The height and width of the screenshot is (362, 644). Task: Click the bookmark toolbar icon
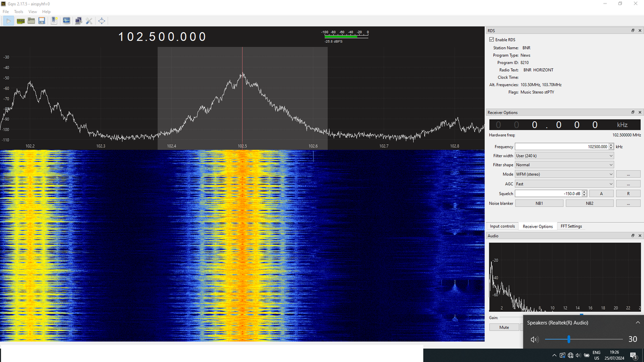click(x=54, y=21)
